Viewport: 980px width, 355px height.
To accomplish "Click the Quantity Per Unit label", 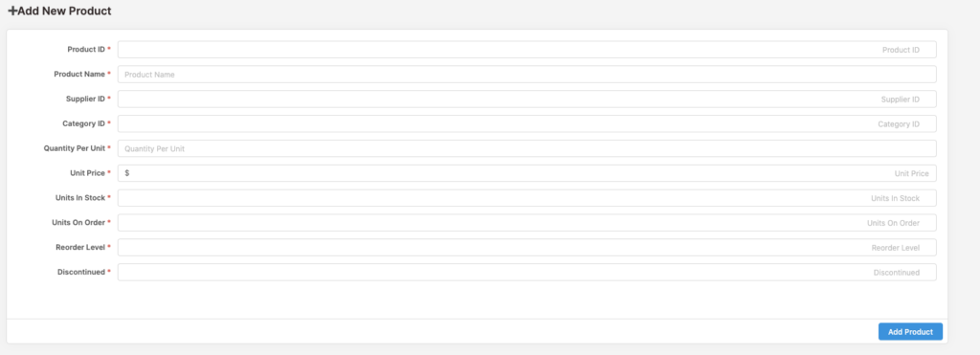I will pos(75,148).
